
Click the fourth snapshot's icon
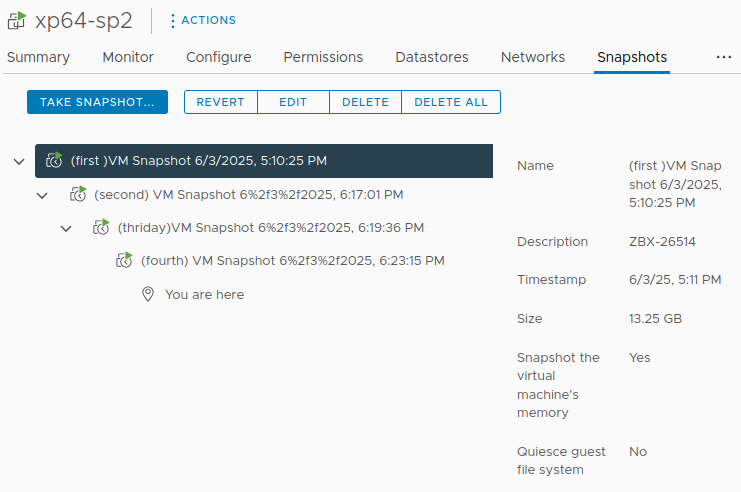124,261
